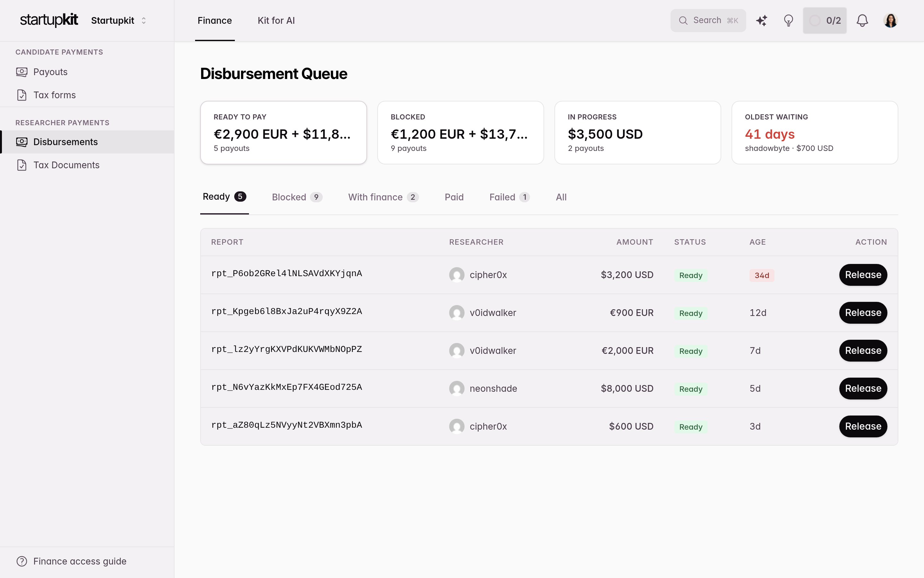924x578 pixels.
Task: Open report rpt_aZ80qLz5NVyyNt2VBXmn3pbA
Action: pos(287,425)
